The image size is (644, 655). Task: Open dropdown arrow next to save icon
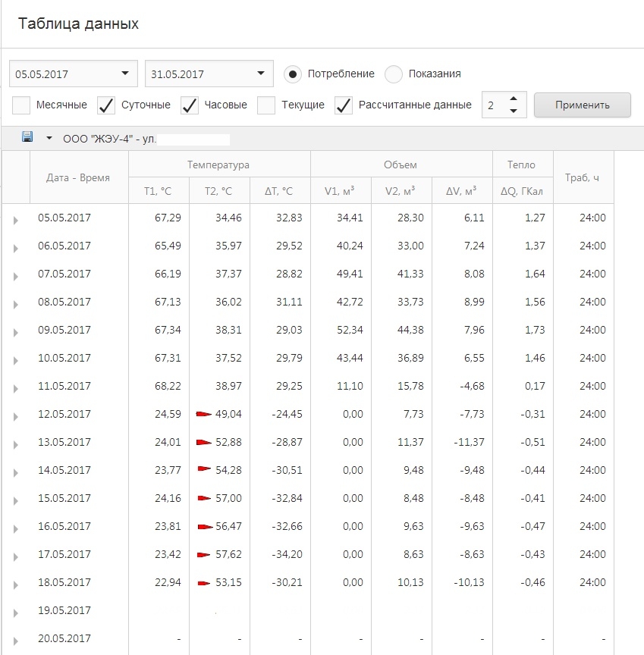pyautogui.click(x=49, y=138)
